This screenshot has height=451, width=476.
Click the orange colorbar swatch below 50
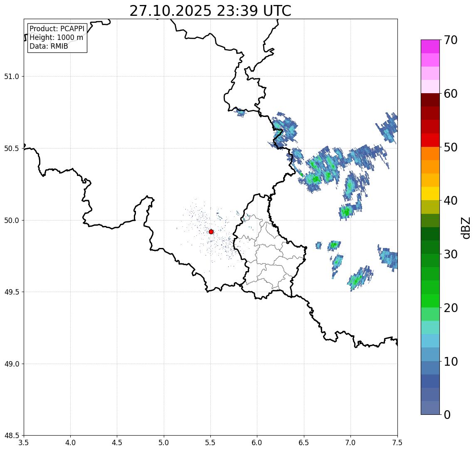tap(430, 154)
